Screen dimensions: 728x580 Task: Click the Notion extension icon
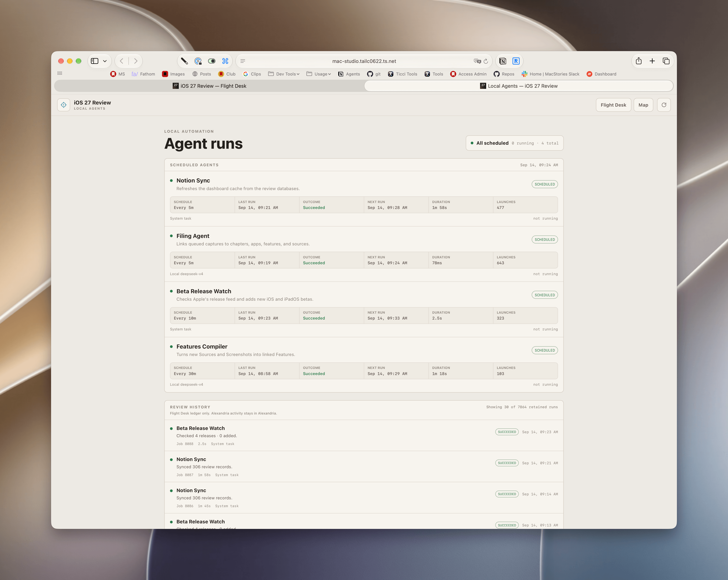click(x=503, y=61)
